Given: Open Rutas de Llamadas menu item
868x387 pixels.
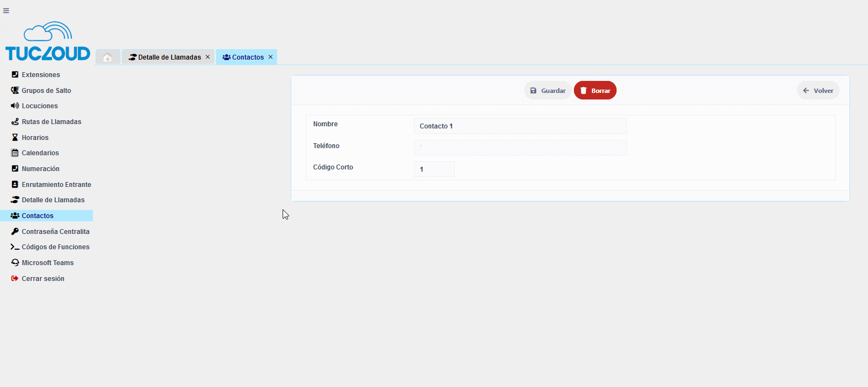Looking at the screenshot, I should click(x=51, y=122).
